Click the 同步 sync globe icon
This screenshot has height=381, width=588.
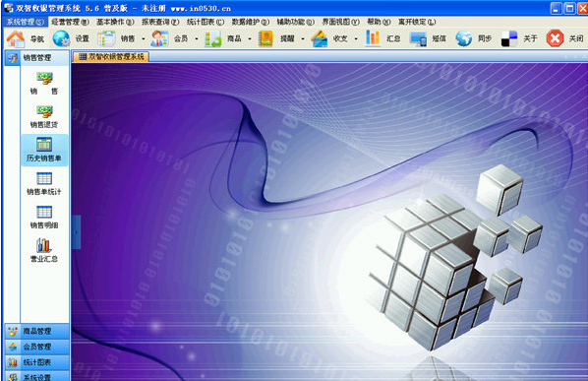(464, 38)
